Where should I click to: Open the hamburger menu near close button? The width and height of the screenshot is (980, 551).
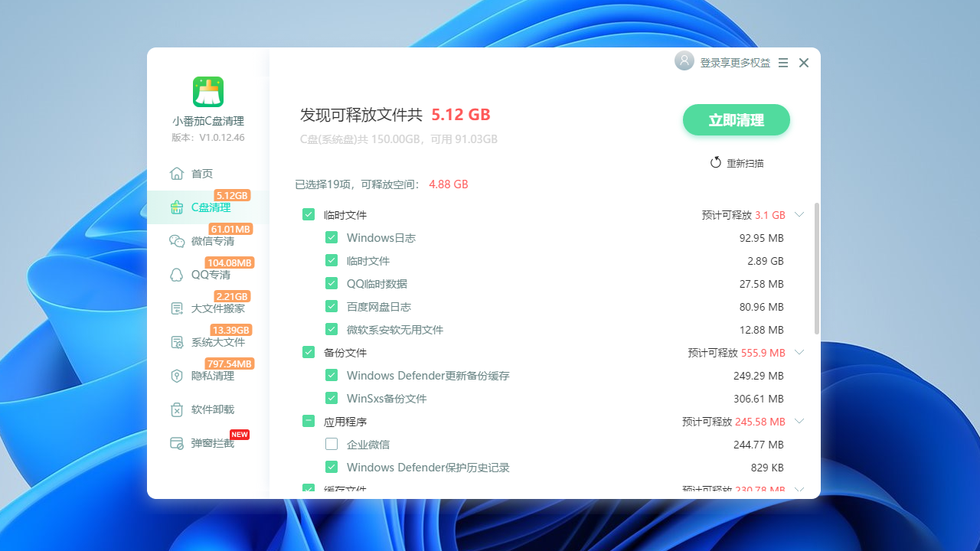[782, 62]
